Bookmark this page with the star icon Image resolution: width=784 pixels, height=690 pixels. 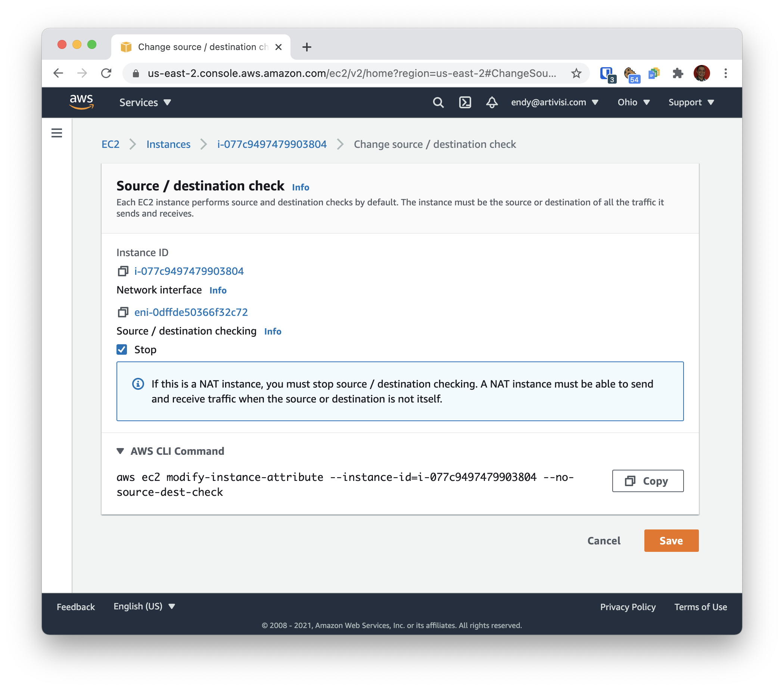click(x=576, y=73)
